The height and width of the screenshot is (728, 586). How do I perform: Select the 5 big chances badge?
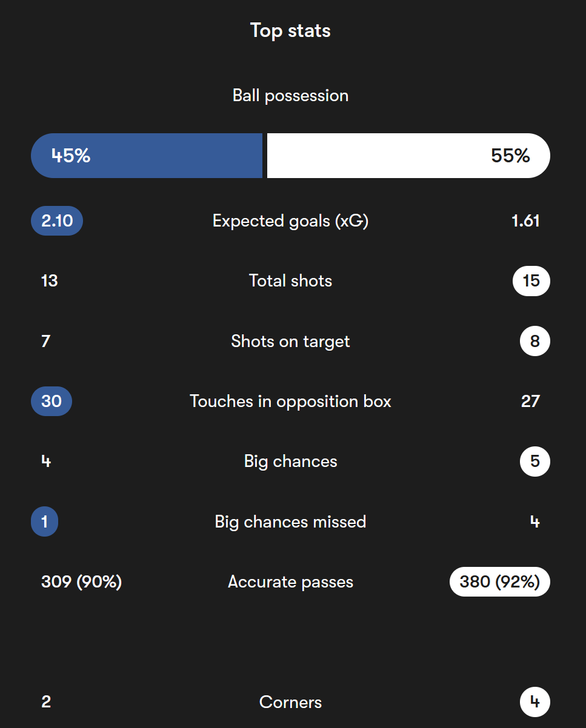[535, 462]
